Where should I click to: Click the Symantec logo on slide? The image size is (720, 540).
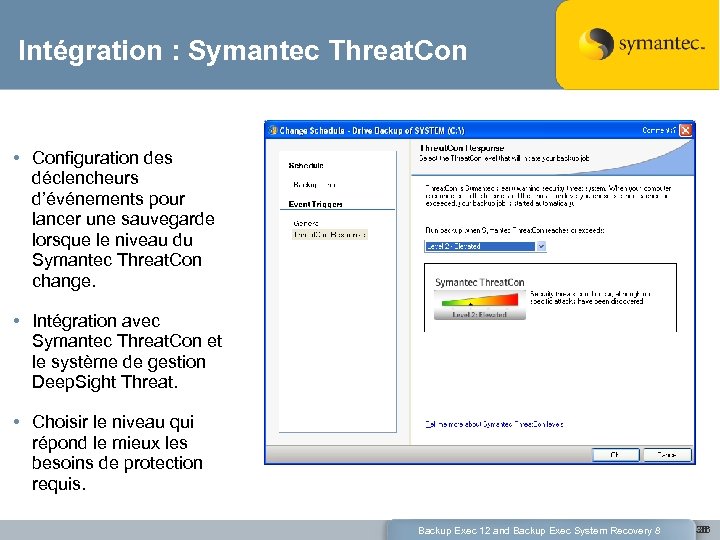[x=641, y=44]
